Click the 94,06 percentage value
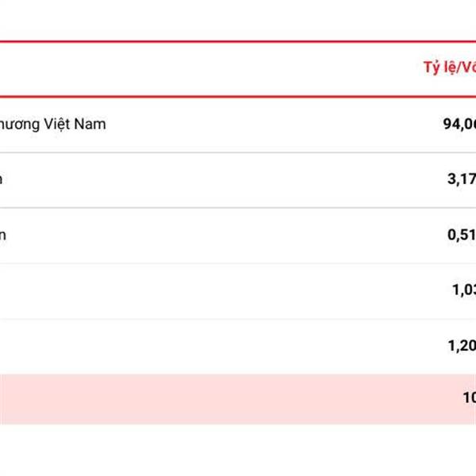 tap(459, 125)
